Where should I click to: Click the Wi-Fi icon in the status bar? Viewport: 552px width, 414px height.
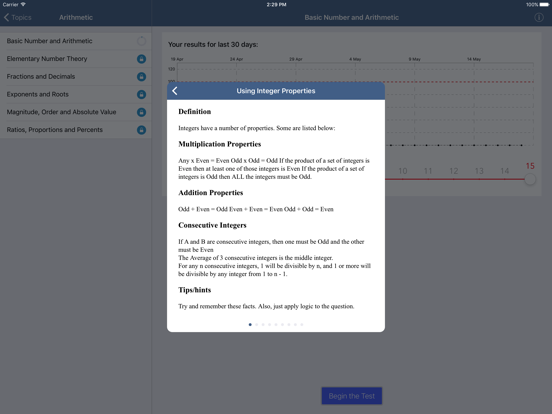23,5
